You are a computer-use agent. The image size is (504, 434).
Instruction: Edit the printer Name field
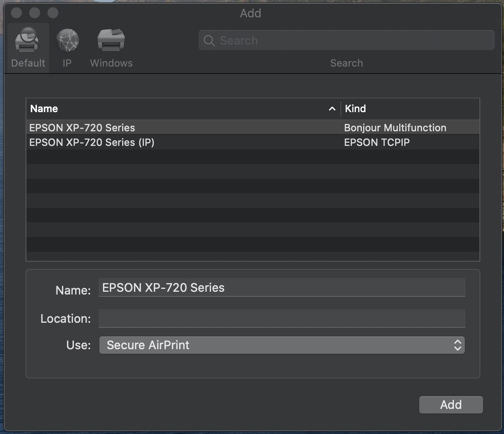(282, 288)
